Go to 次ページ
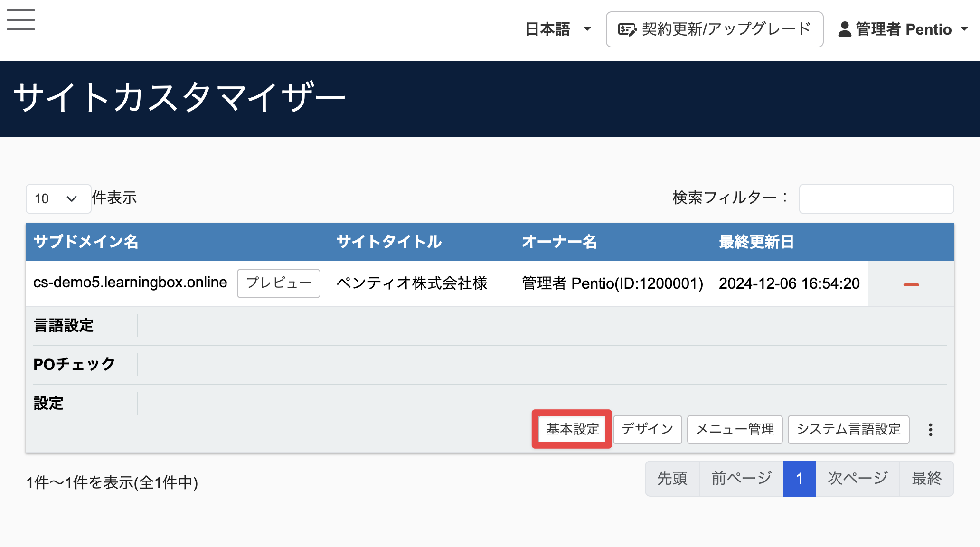The height and width of the screenshot is (547, 980). pos(858,478)
